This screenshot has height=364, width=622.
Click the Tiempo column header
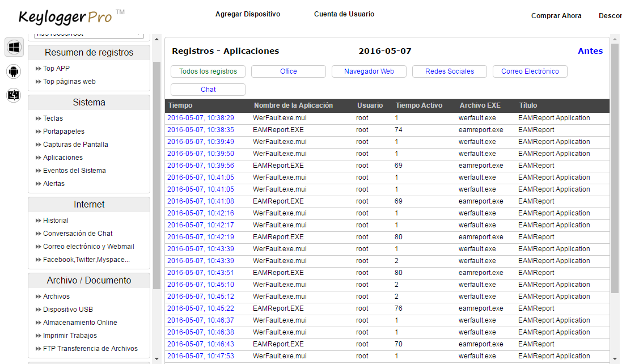pyautogui.click(x=180, y=105)
